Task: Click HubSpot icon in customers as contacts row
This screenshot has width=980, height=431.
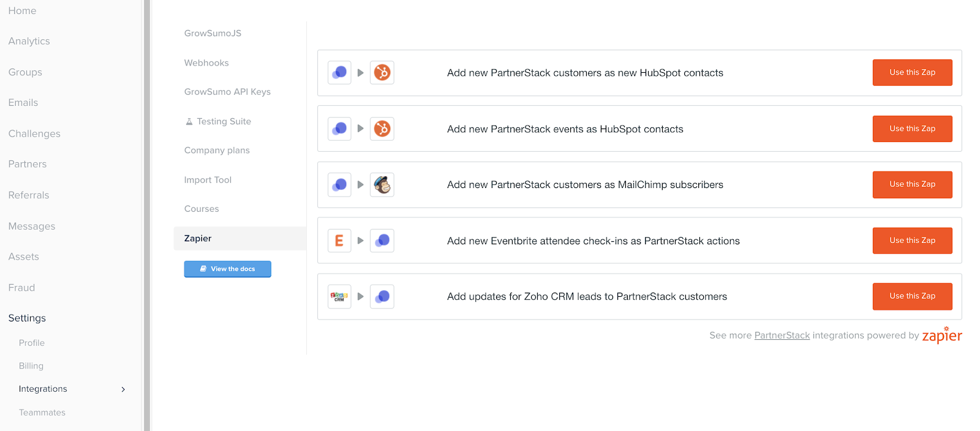Action: pos(382,73)
